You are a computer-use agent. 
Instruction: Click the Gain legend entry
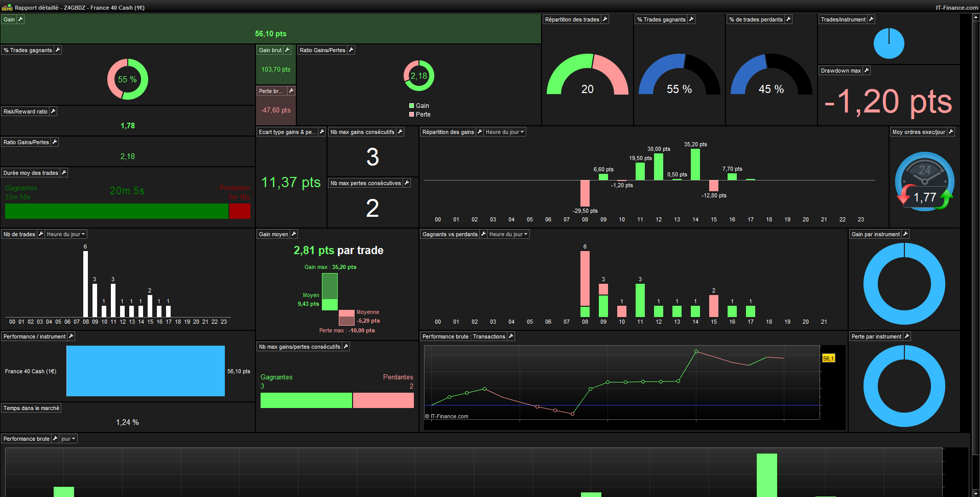(x=419, y=106)
